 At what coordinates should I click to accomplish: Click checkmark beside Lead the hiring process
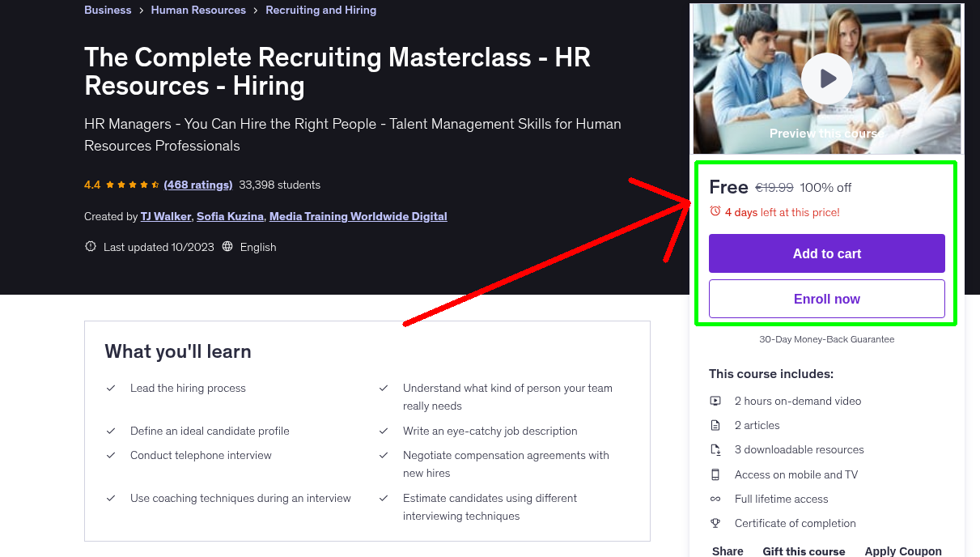click(x=111, y=388)
